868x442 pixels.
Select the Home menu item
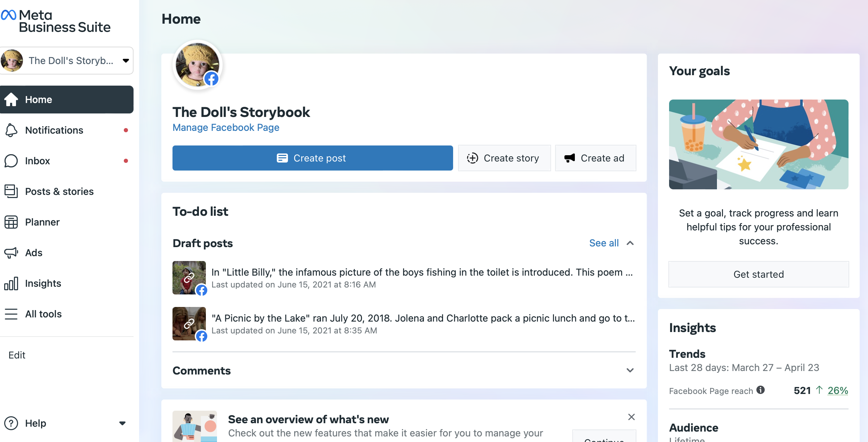67,100
